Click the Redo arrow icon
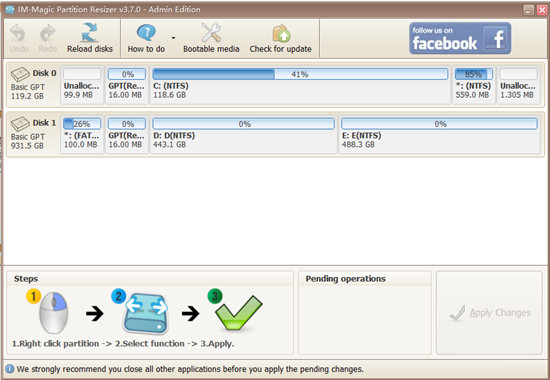 (x=48, y=34)
